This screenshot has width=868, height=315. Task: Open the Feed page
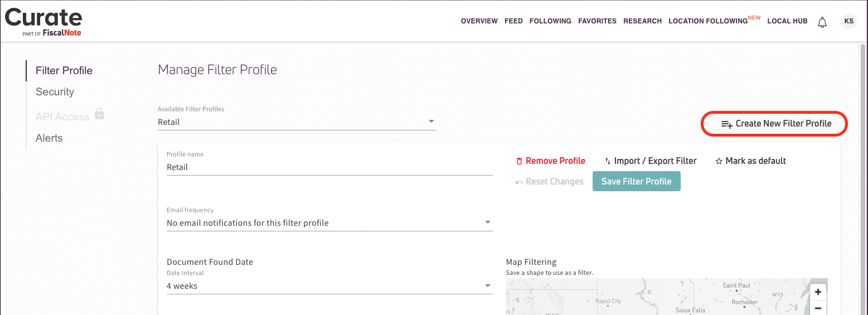513,21
